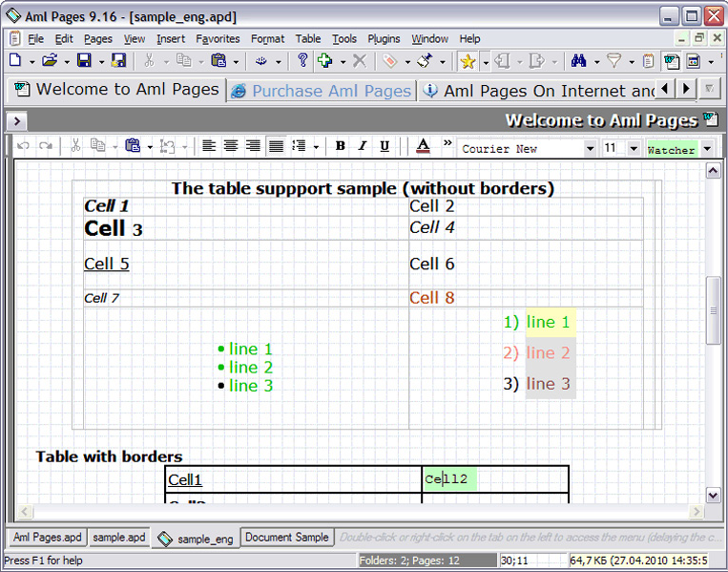Toggle Bold formatting

340,146
